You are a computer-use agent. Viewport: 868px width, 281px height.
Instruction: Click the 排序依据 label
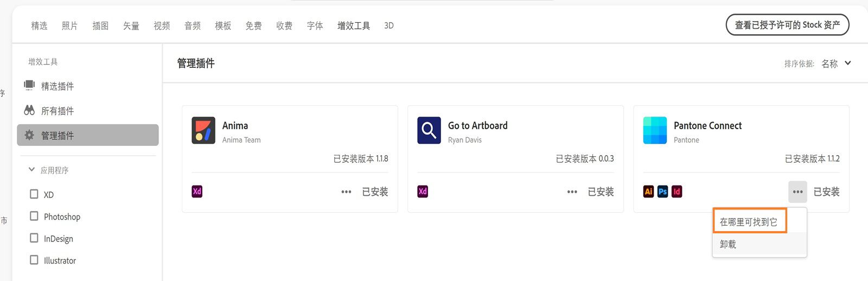(x=799, y=64)
